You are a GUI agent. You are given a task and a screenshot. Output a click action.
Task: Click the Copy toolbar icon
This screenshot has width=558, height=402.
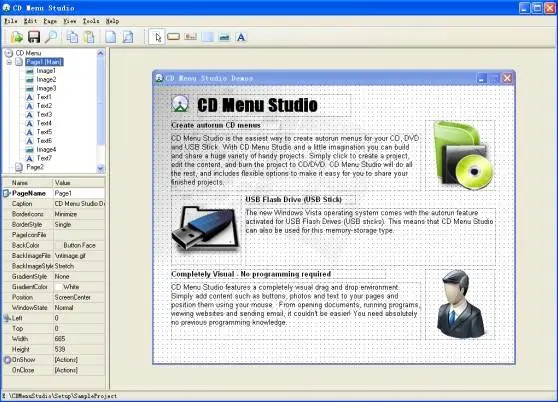pos(72,37)
